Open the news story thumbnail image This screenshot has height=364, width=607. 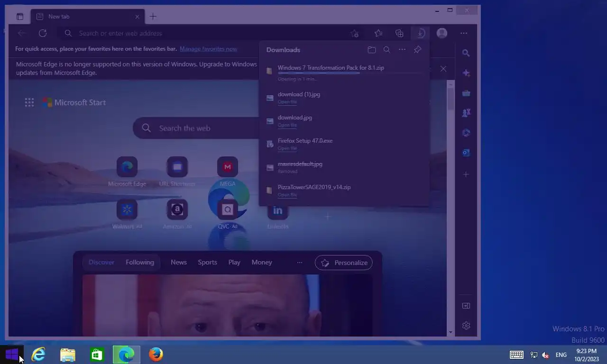pos(227,305)
